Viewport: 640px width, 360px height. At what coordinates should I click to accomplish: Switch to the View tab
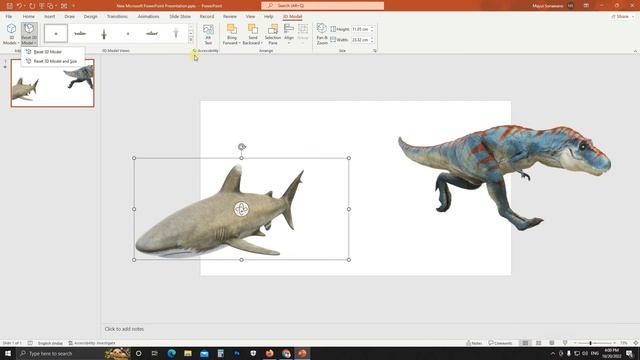click(x=250, y=16)
